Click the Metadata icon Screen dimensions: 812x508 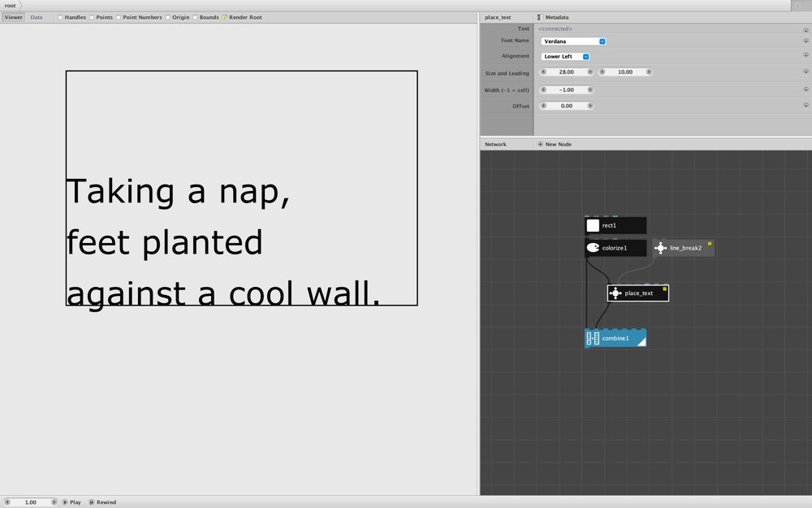click(x=540, y=17)
